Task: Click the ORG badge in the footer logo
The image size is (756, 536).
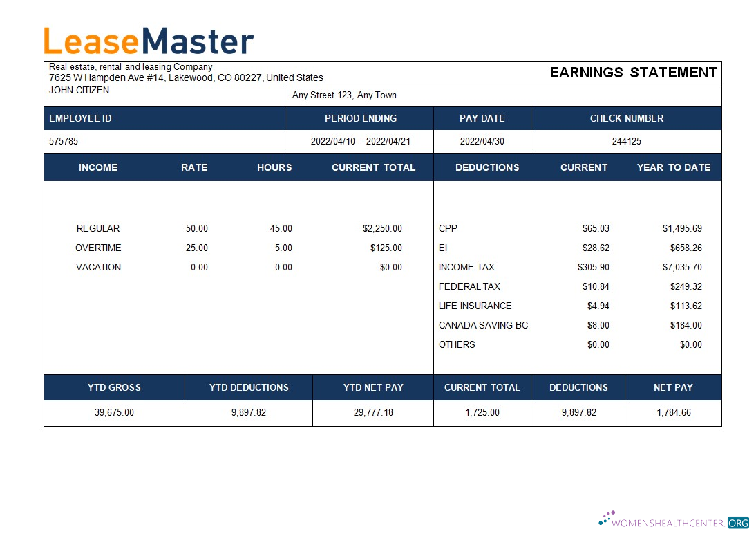Action: click(739, 524)
